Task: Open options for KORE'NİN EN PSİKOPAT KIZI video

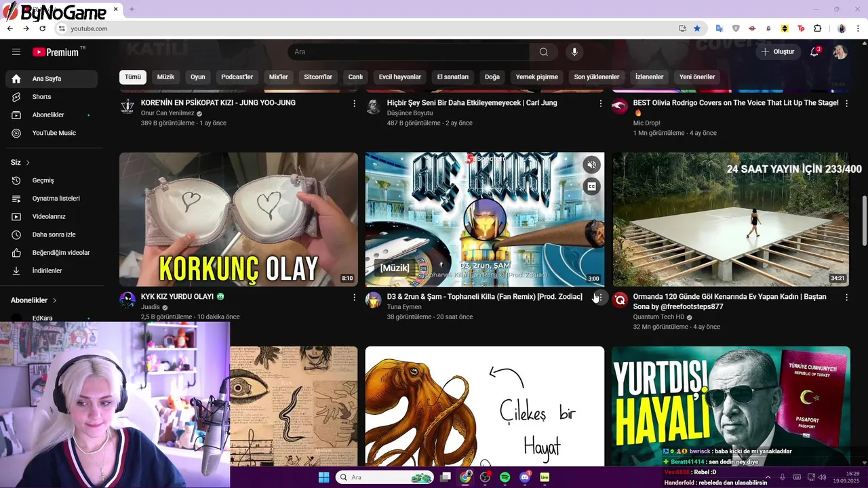Action: (354, 104)
